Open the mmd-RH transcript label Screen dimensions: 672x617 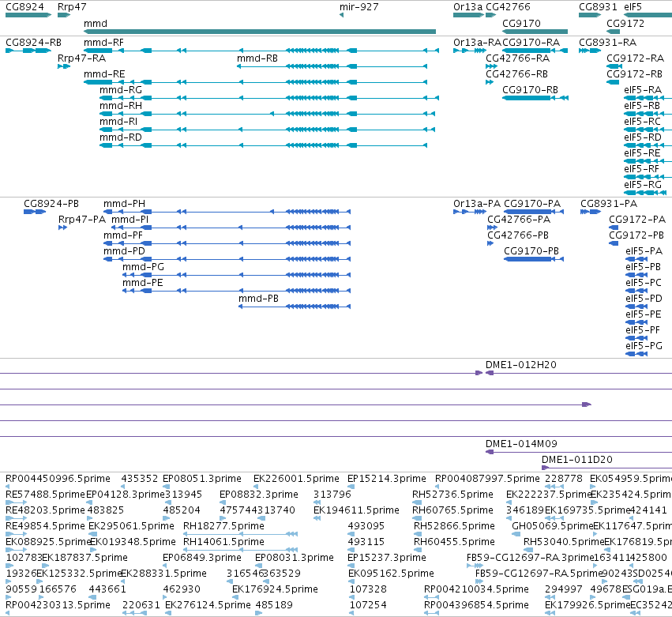point(121,106)
